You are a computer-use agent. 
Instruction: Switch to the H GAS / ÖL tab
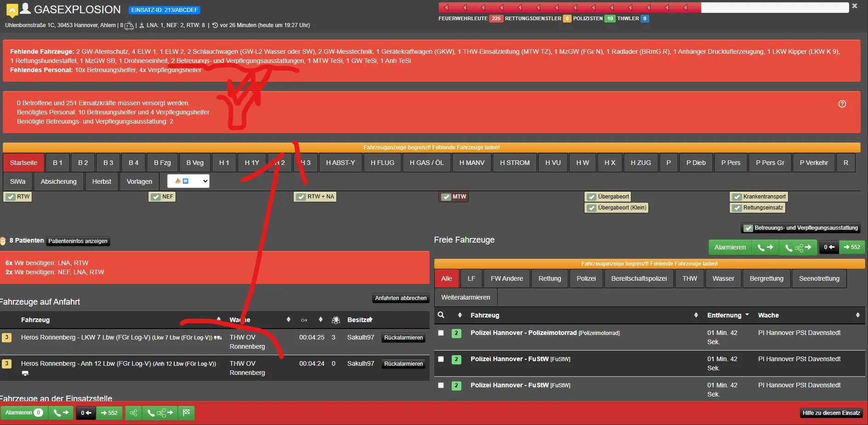pos(426,163)
